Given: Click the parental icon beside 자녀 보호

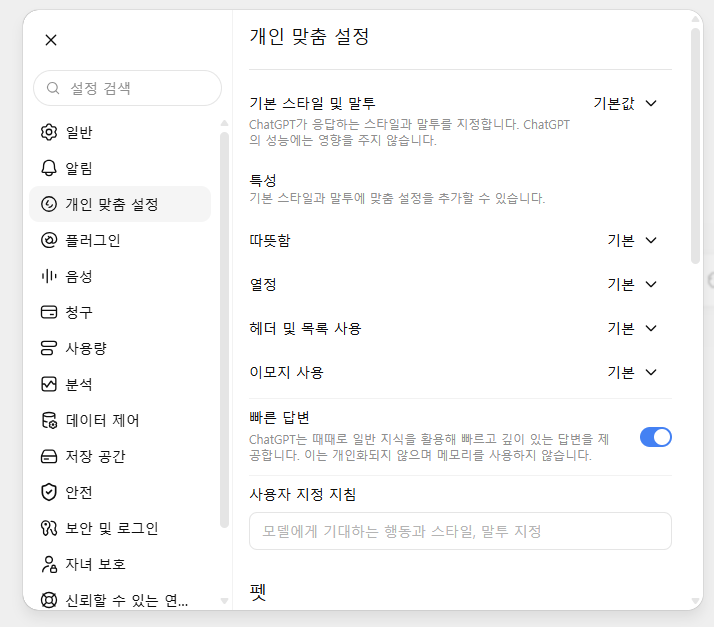Looking at the screenshot, I should click(49, 564).
